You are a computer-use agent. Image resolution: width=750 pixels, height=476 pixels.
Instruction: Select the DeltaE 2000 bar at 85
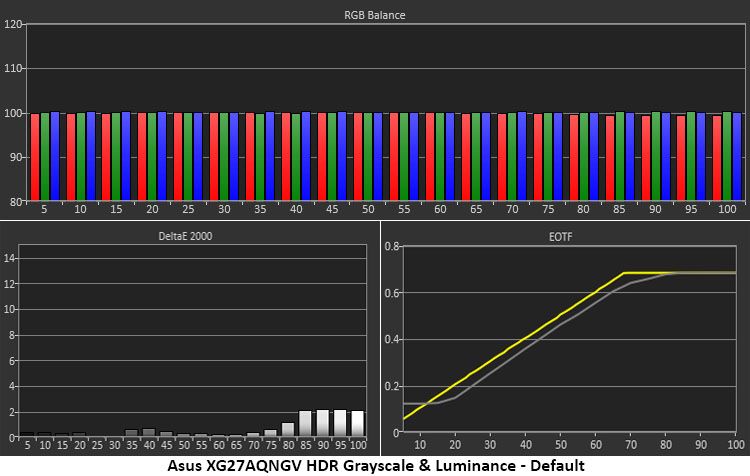pyautogui.click(x=305, y=423)
